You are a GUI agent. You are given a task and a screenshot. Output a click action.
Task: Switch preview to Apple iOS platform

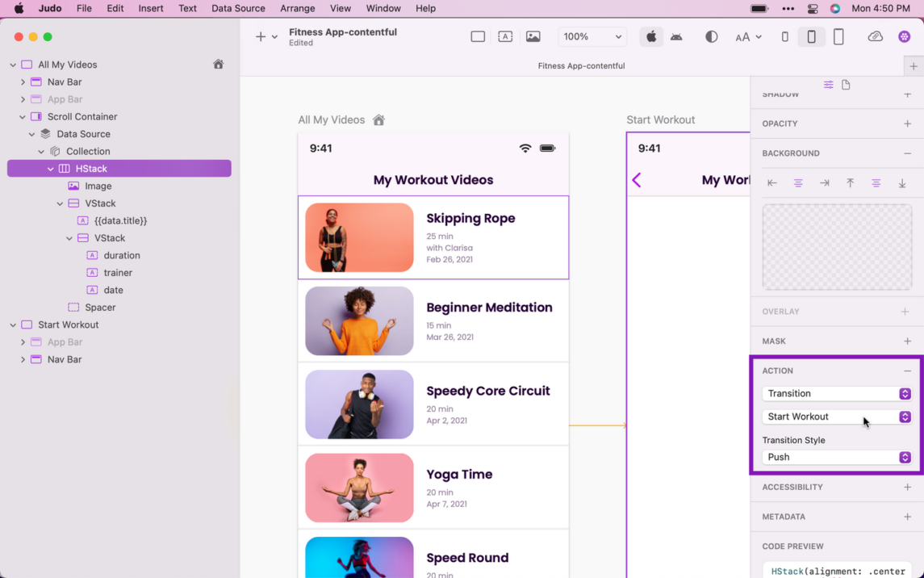click(x=651, y=36)
